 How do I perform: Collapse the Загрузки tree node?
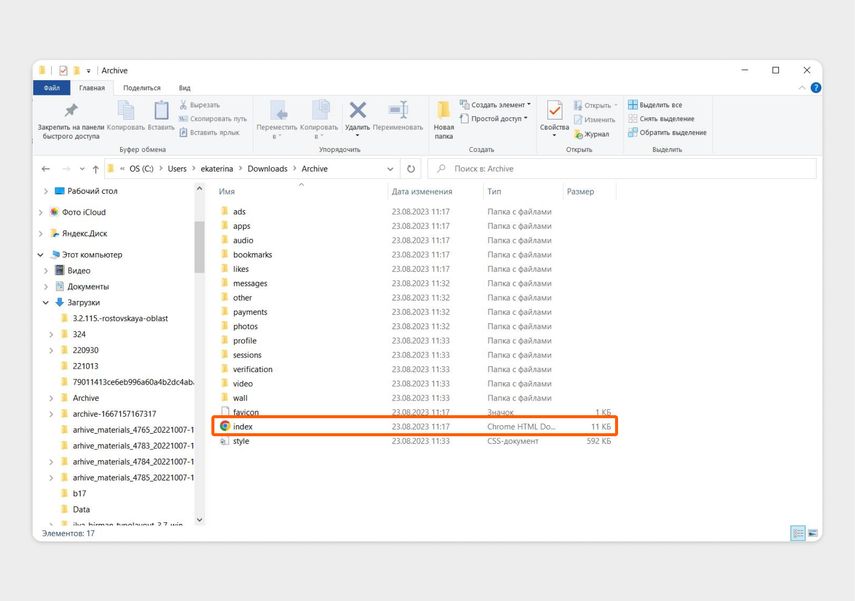pyautogui.click(x=46, y=302)
